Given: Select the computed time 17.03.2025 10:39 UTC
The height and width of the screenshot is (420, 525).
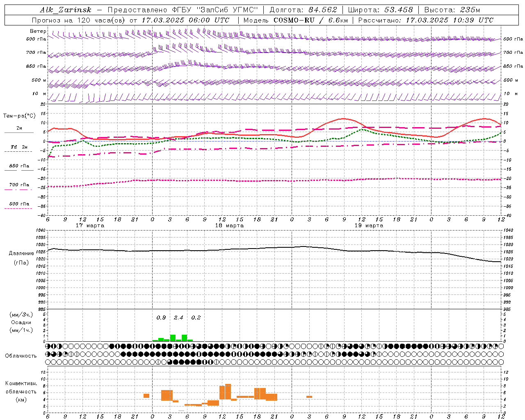Looking at the screenshot, I should pyautogui.click(x=450, y=20).
